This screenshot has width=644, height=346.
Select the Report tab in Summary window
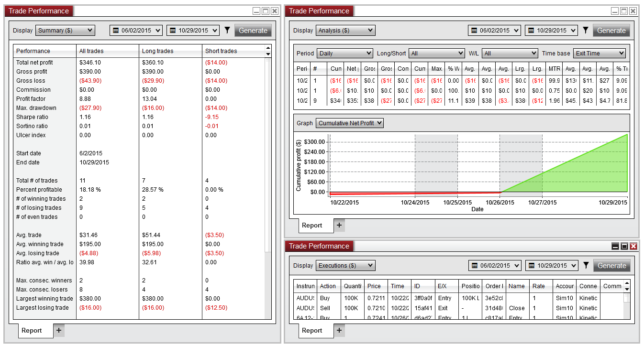pos(32,330)
